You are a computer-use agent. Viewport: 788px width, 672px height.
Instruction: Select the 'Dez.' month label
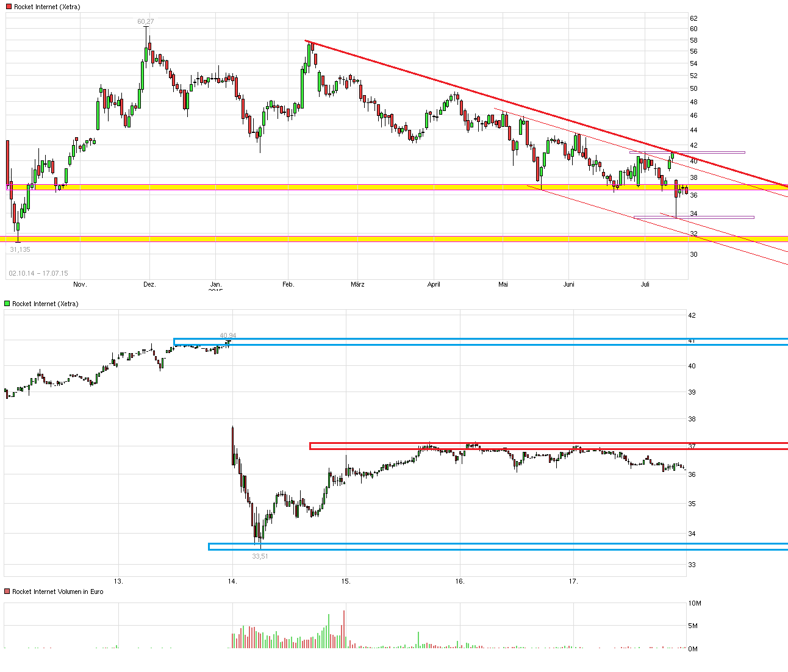coord(149,284)
